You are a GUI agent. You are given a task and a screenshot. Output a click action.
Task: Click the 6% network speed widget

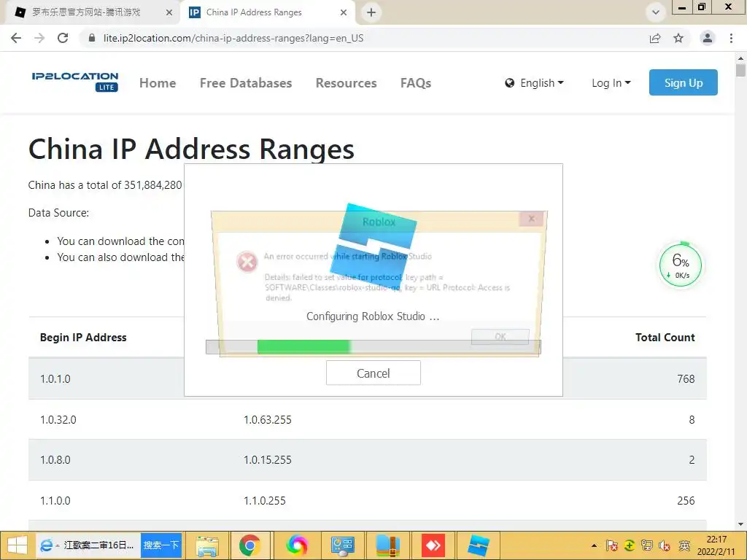681,265
